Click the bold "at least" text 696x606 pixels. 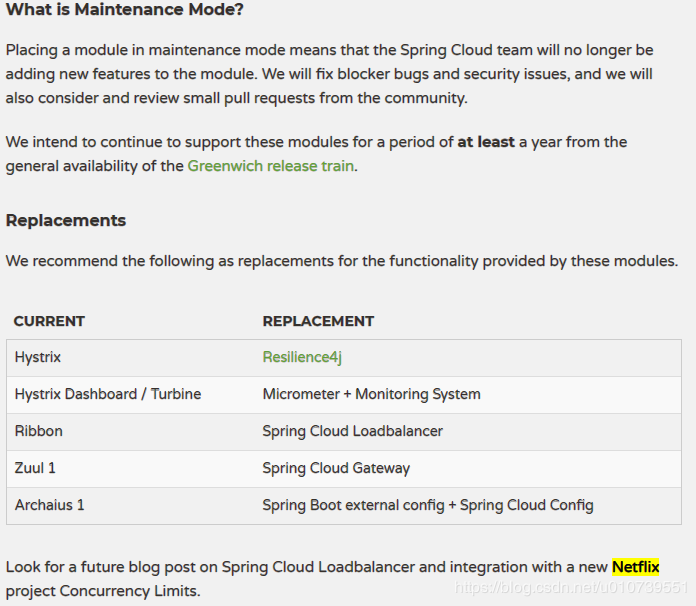[x=486, y=142]
